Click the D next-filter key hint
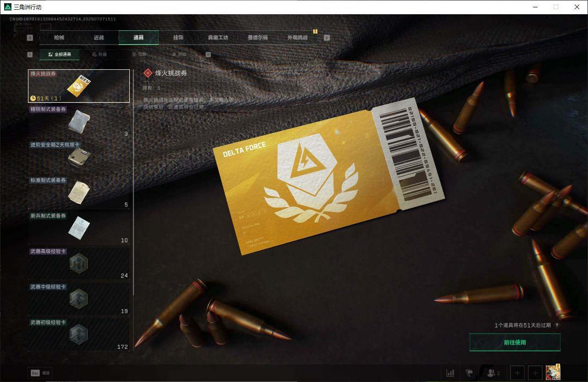Viewport: 588px width, 382px height. (208, 54)
